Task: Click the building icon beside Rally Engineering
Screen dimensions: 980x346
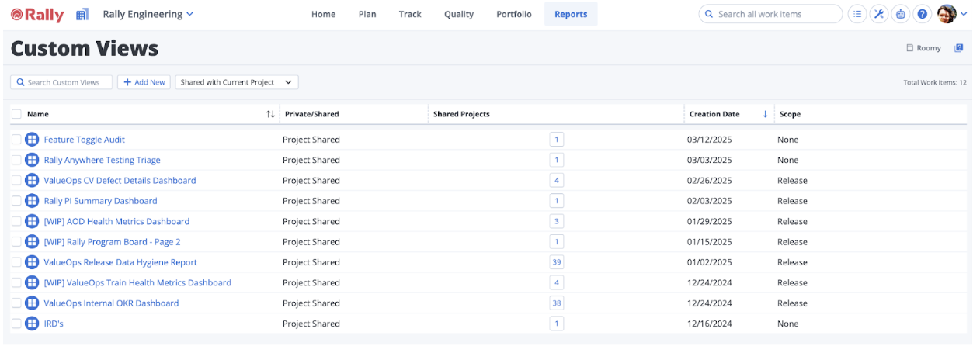Action: (82, 14)
